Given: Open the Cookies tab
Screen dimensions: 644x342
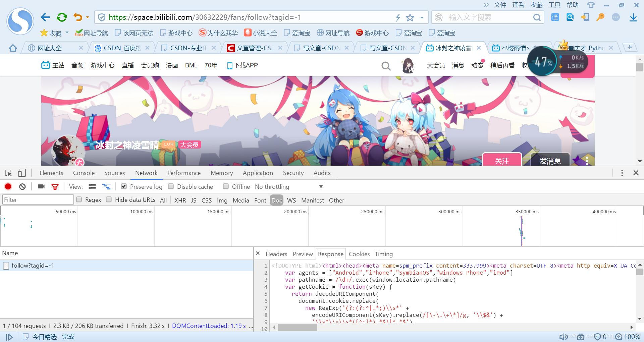Looking at the screenshot, I should [359, 254].
